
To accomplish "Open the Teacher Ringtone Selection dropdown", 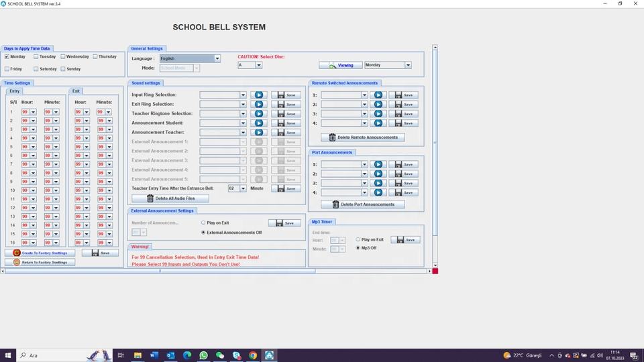I will (x=243, y=114).
